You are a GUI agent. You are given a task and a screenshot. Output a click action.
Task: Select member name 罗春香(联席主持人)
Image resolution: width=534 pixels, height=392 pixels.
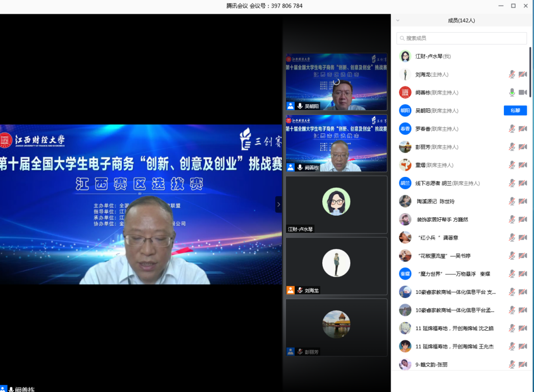pyautogui.click(x=437, y=129)
